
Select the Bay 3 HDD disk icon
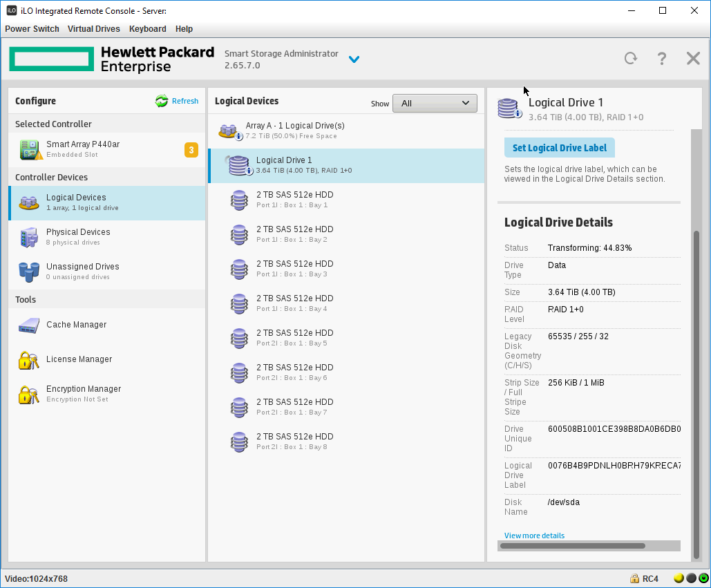tap(239, 269)
